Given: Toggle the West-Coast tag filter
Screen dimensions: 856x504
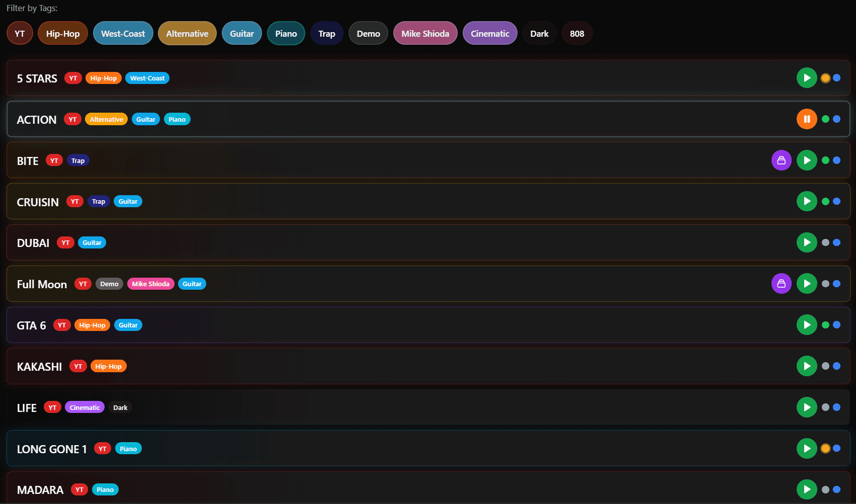Looking at the screenshot, I should pyautogui.click(x=123, y=34).
